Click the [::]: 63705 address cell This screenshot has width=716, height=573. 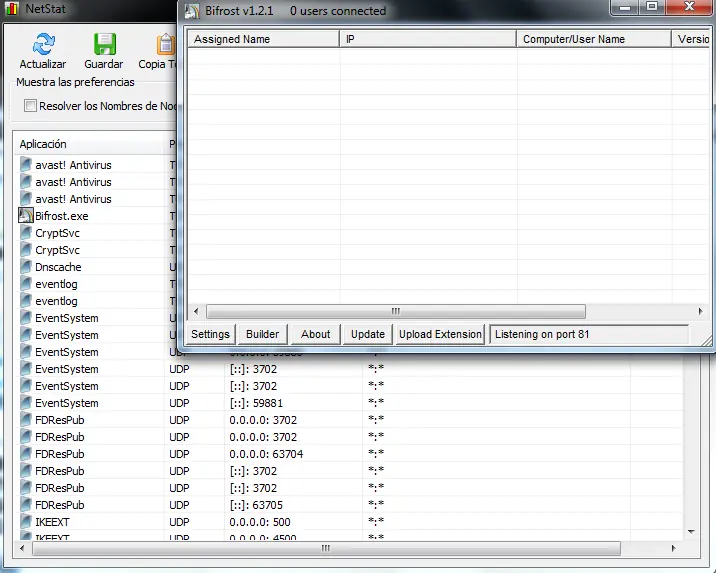pyautogui.click(x=256, y=505)
